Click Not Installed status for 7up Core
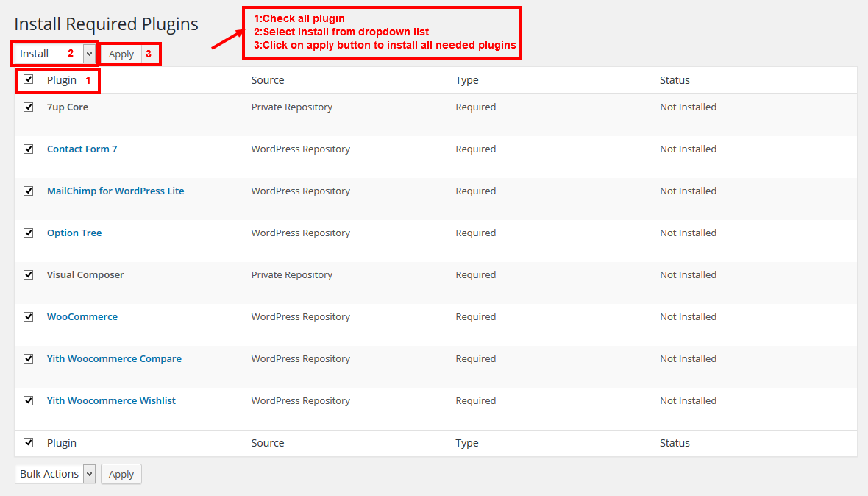Viewport: 868px width, 496px height. [x=688, y=107]
